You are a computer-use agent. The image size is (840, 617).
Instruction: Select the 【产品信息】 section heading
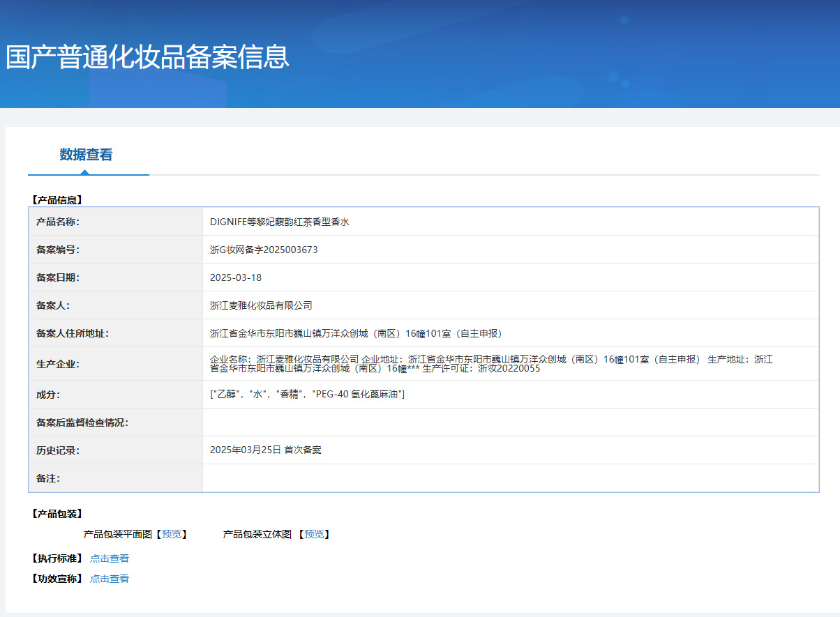(57, 200)
